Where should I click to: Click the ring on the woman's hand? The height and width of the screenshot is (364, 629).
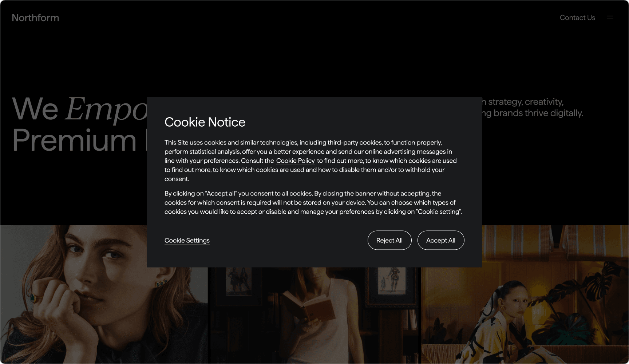[33, 298]
